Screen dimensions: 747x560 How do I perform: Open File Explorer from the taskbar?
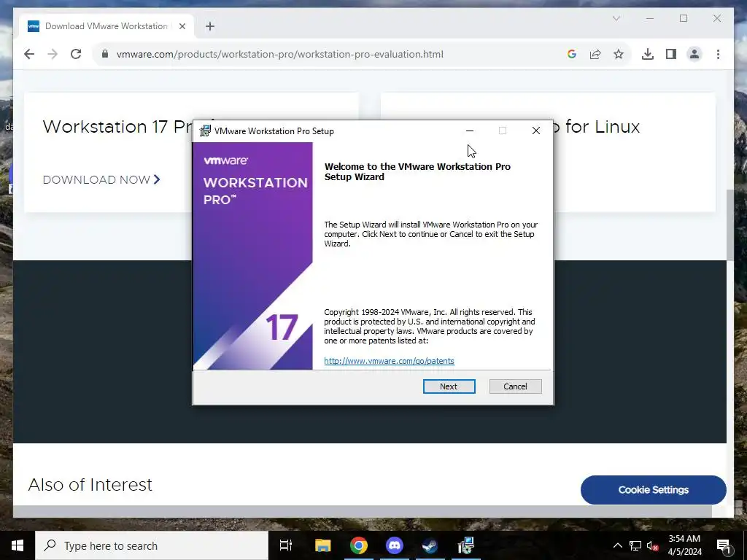tap(322, 545)
